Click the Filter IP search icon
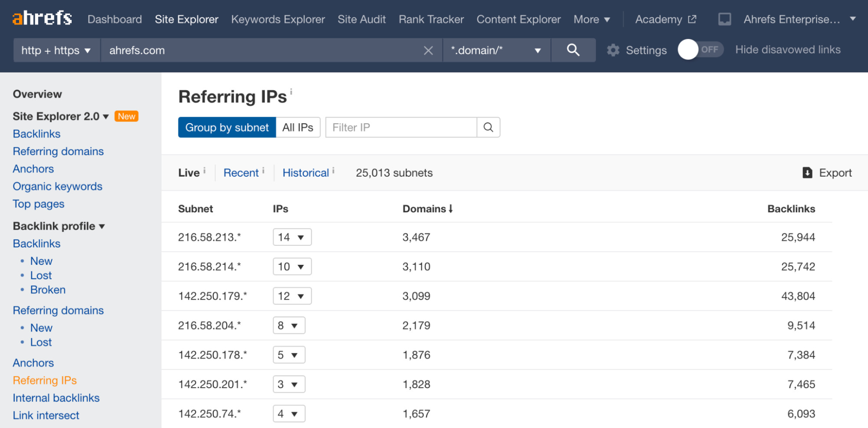This screenshot has width=868, height=428. click(x=488, y=127)
